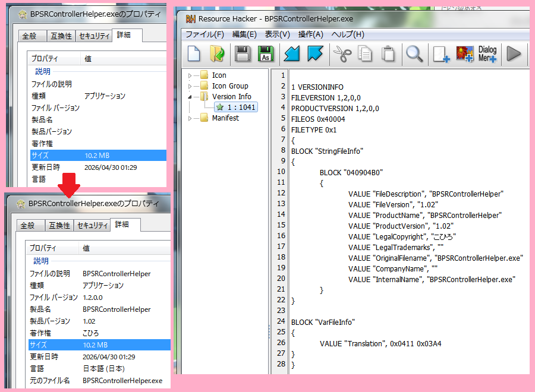Open a file with the folder icon
Image resolution: width=535 pixels, height=392 pixels.
218,54
